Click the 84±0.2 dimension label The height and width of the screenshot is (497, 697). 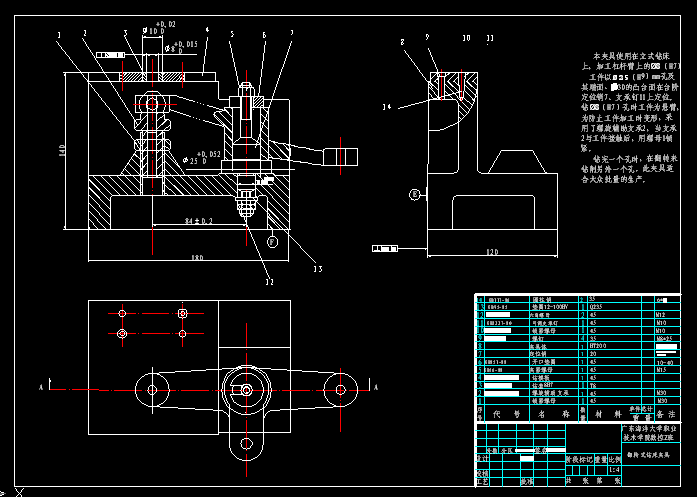click(x=200, y=219)
